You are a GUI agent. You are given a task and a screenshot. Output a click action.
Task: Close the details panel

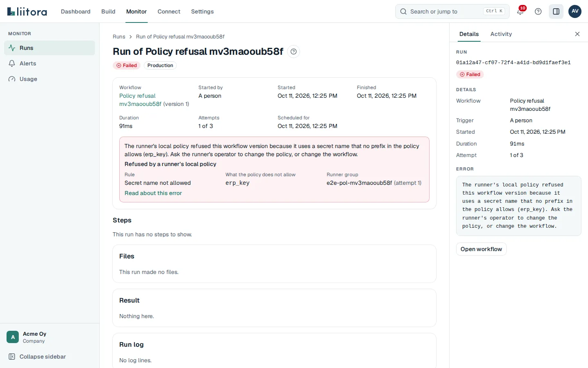click(x=577, y=34)
